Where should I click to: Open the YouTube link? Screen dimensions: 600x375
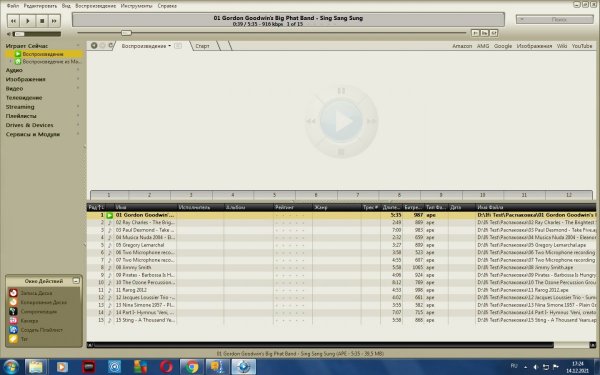582,46
